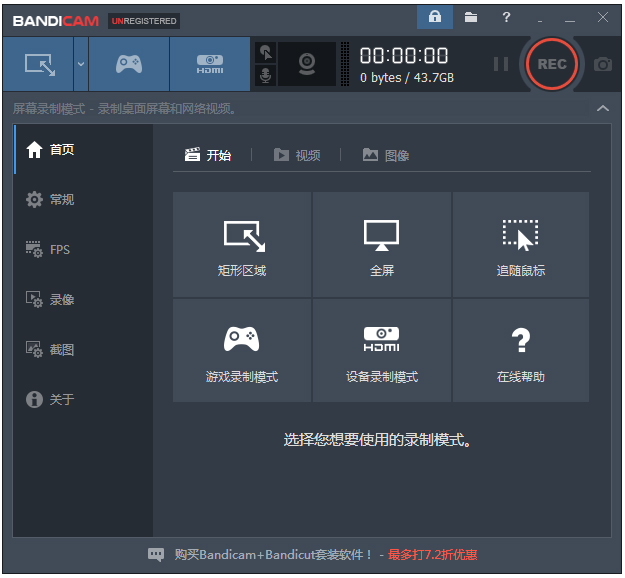The width and height of the screenshot is (625, 578).
Task: Click the speech bubble icon at bottom
Action: [156, 554]
